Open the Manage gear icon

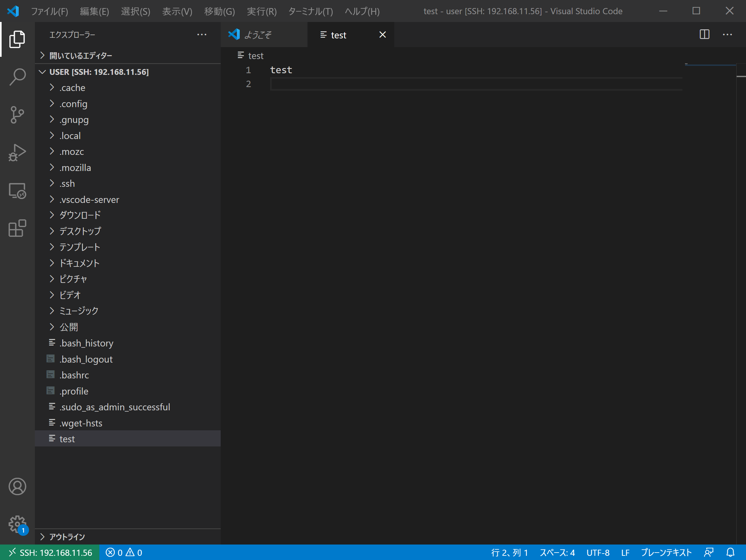tap(17, 525)
